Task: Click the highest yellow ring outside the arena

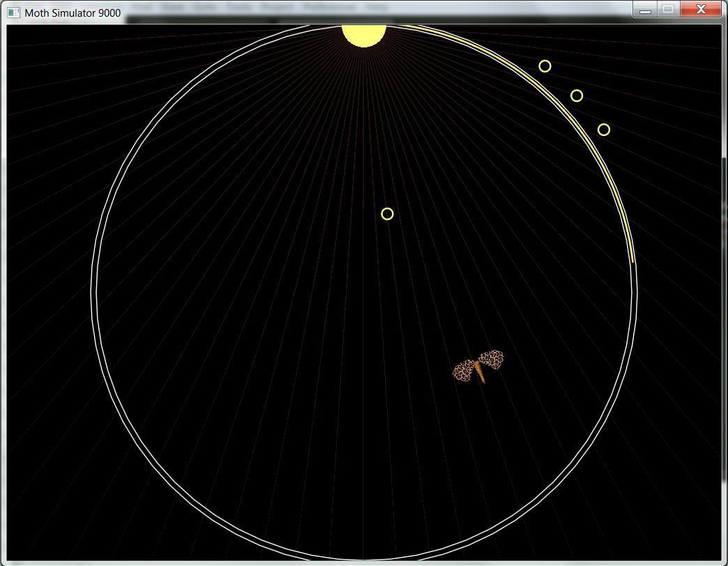Action: click(x=545, y=66)
